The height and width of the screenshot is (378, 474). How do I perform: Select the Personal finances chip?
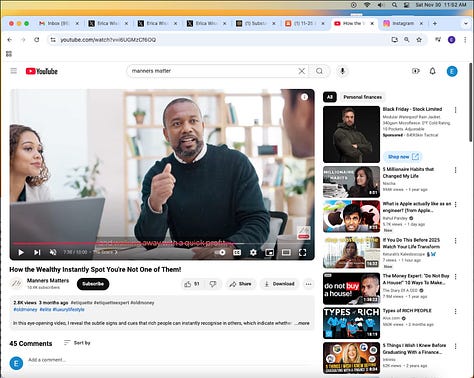point(363,97)
